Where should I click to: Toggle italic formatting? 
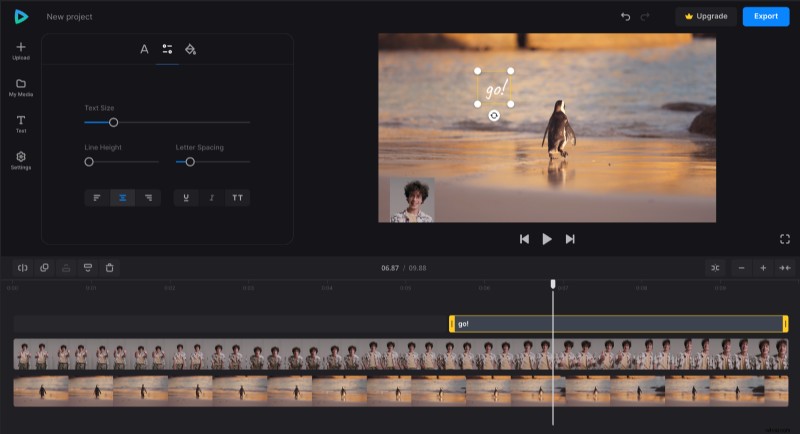212,198
